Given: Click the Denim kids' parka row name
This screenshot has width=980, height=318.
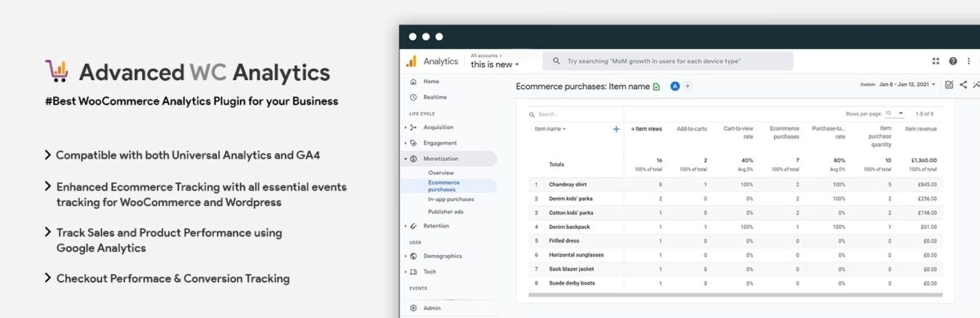Looking at the screenshot, I should tap(571, 199).
